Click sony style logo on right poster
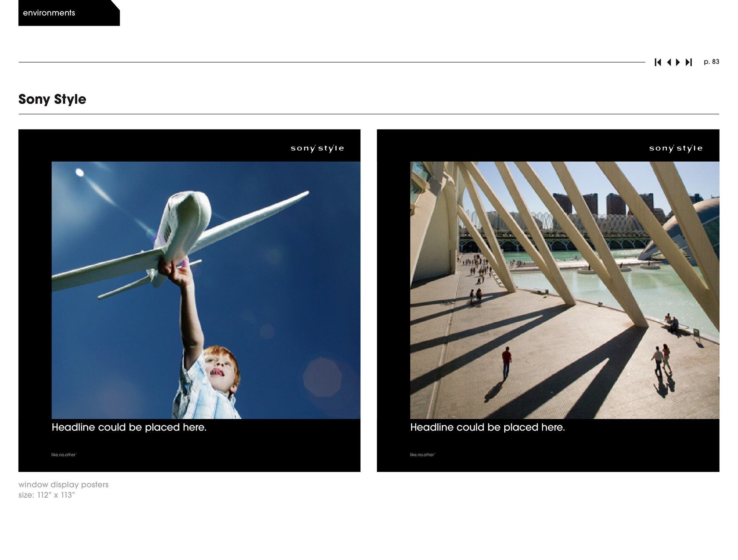This screenshot has height=560, width=738. tap(676, 148)
